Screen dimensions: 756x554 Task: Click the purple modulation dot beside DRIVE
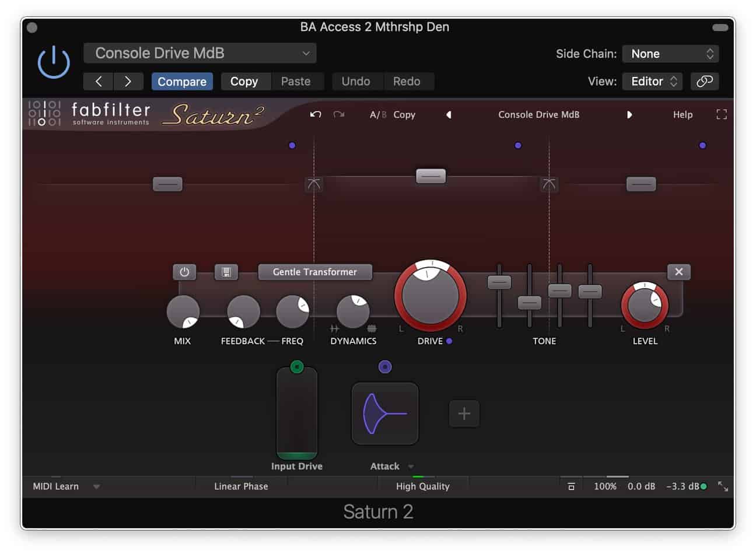tap(449, 341)
